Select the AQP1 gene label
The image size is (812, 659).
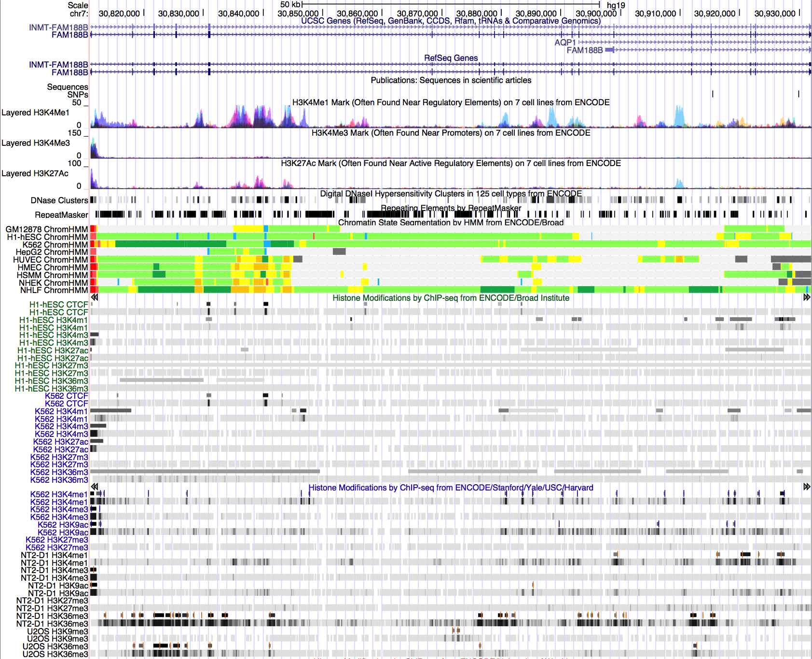565,42
